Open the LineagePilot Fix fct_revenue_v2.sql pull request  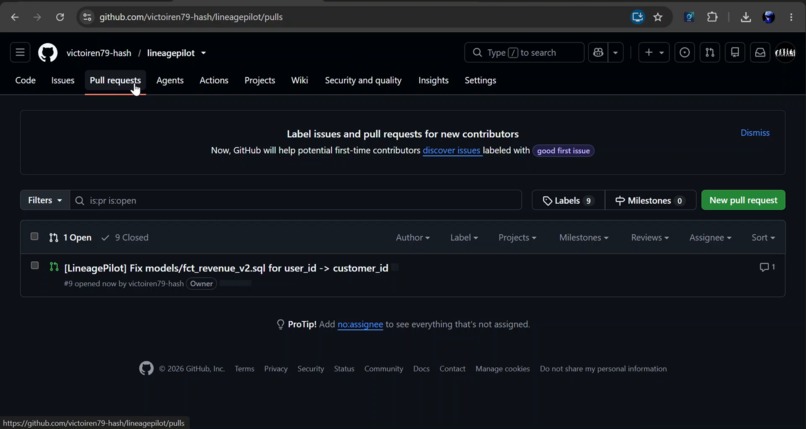226,268
